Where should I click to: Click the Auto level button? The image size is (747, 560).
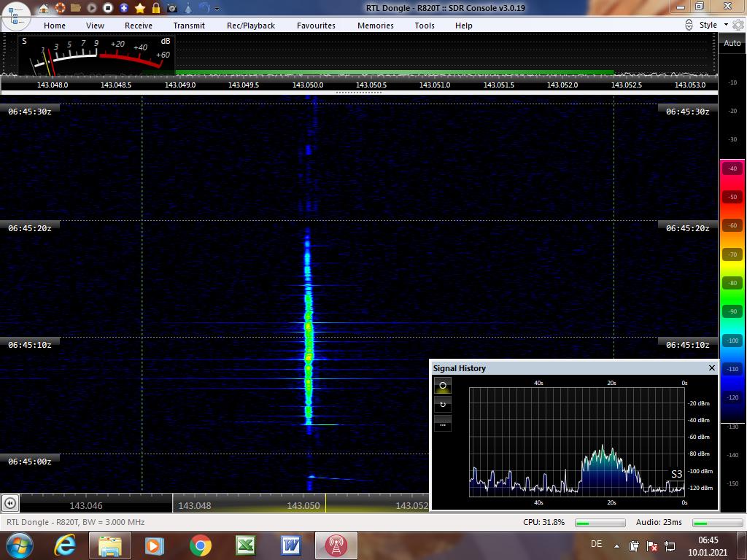point(732,43)
